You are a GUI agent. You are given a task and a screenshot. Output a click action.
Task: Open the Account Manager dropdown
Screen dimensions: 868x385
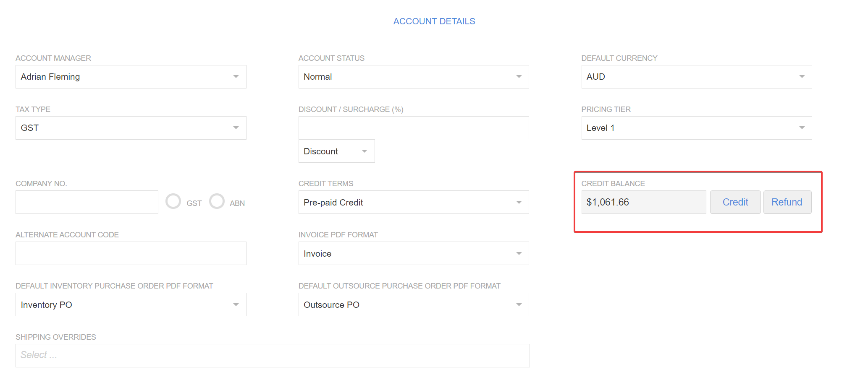coord(131,77)
